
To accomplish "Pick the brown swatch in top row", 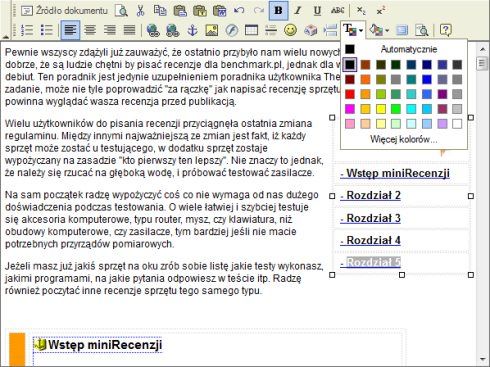I will [365, 65].
